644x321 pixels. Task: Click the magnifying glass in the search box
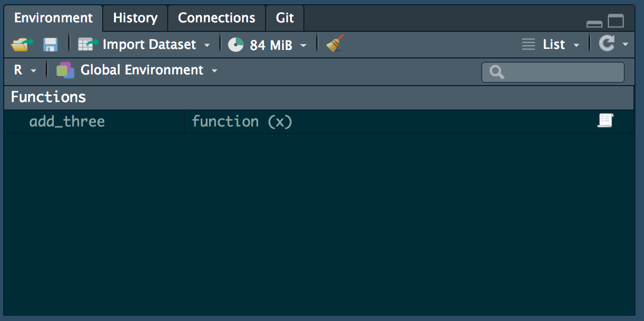tap(496, 72)
